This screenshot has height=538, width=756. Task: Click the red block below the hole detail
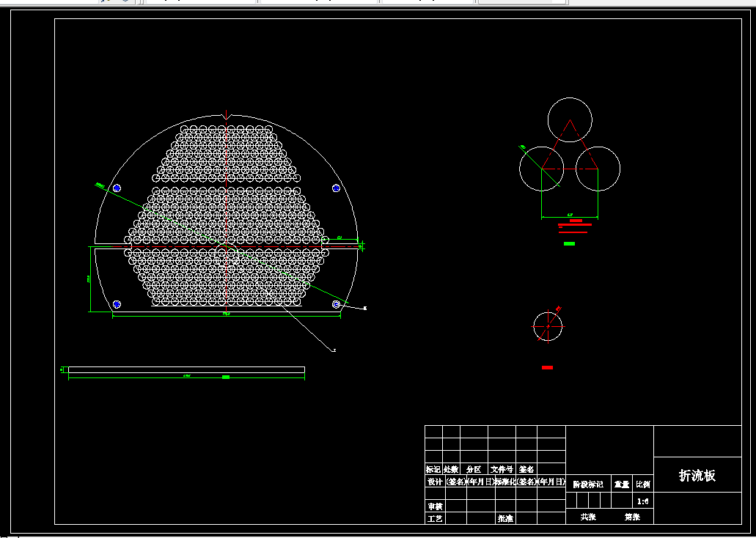(x=547, y=367)
